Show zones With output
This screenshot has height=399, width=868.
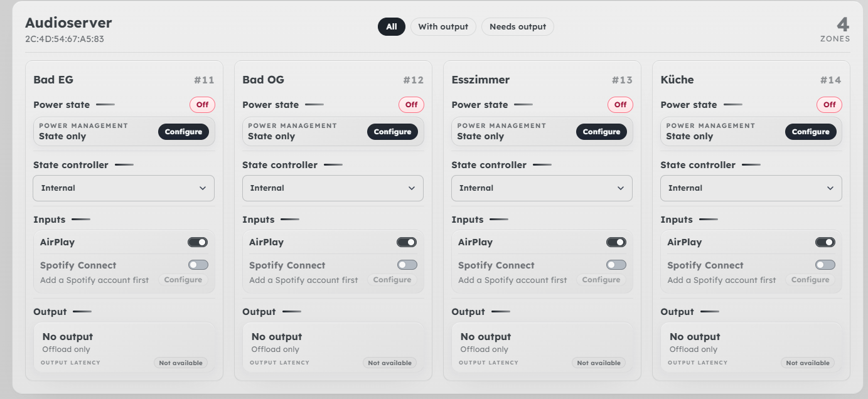tap(443, 27)
